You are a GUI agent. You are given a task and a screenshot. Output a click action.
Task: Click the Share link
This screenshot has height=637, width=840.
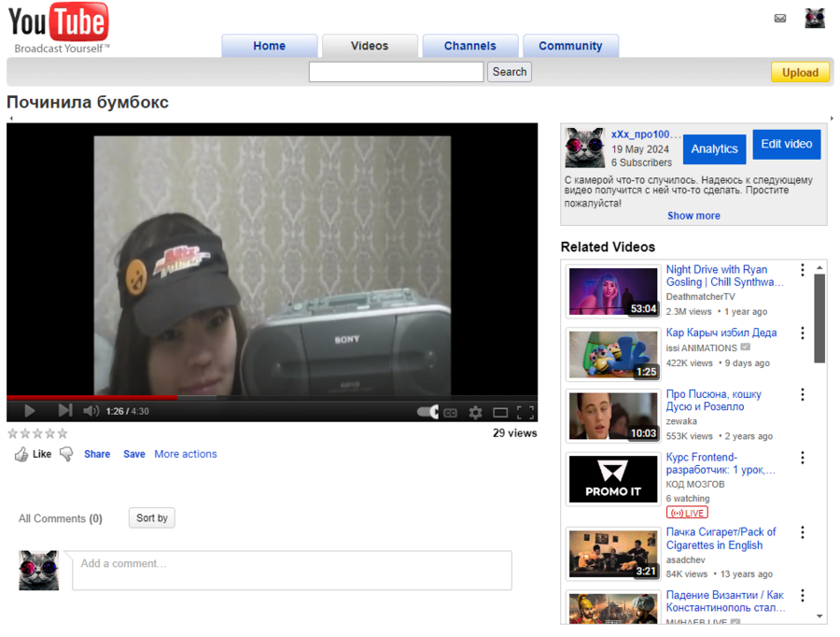click(x=97, y=454)
